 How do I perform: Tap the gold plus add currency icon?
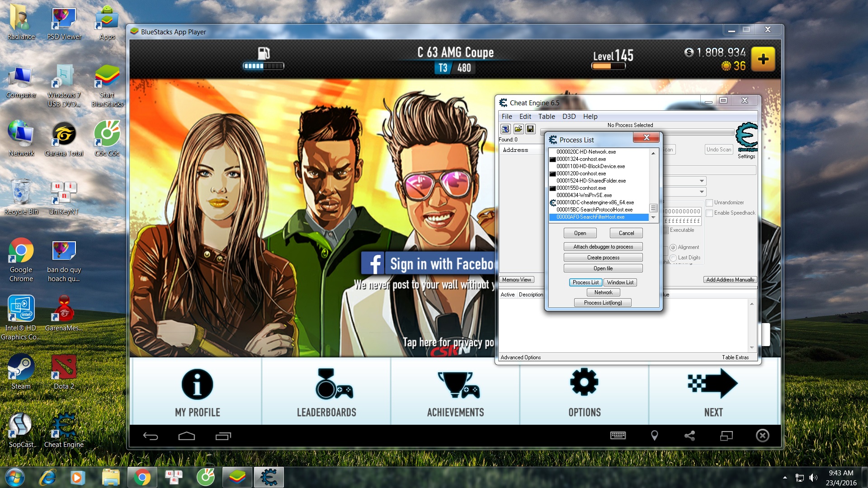point(763,59)
